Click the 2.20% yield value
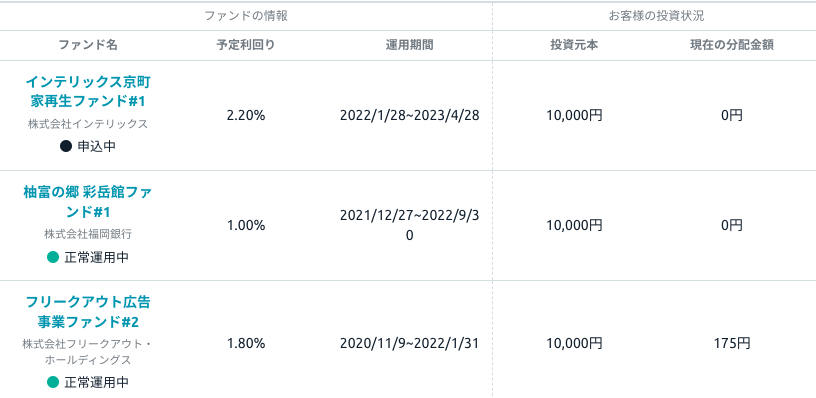 (246, 115)
